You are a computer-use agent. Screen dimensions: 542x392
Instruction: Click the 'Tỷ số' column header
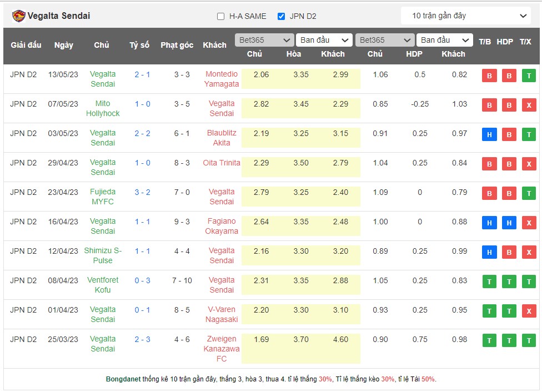[x=139, y=46]
